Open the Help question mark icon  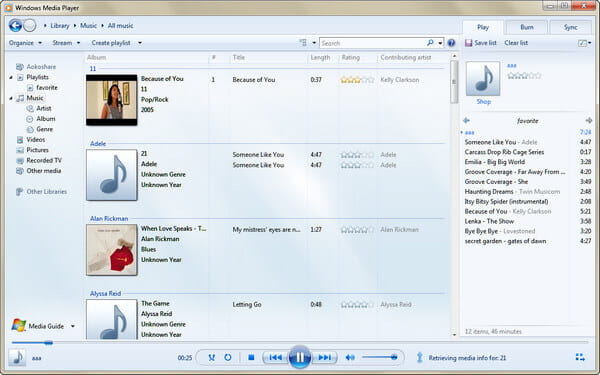pyautogui.click(x=452, y=43)
